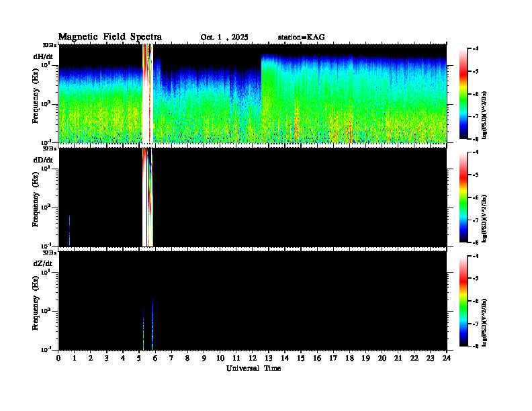Click the dH/dt spectrogram plot area
This screenshot has width=532, height=411.
tap(253, 93)
